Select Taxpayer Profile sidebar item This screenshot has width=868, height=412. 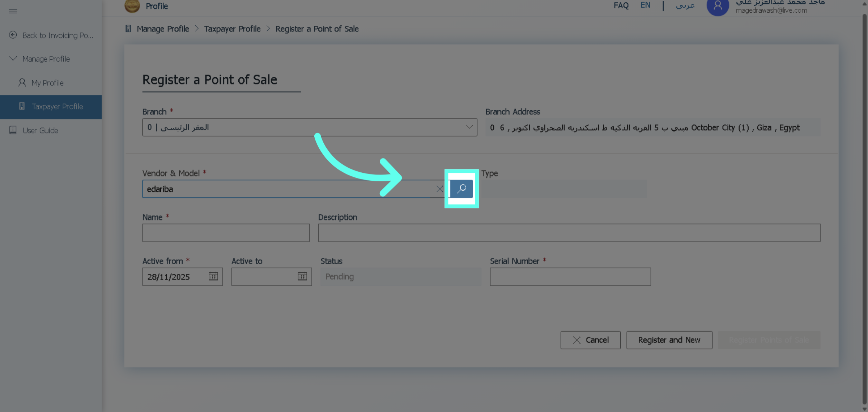coord(57,107)
